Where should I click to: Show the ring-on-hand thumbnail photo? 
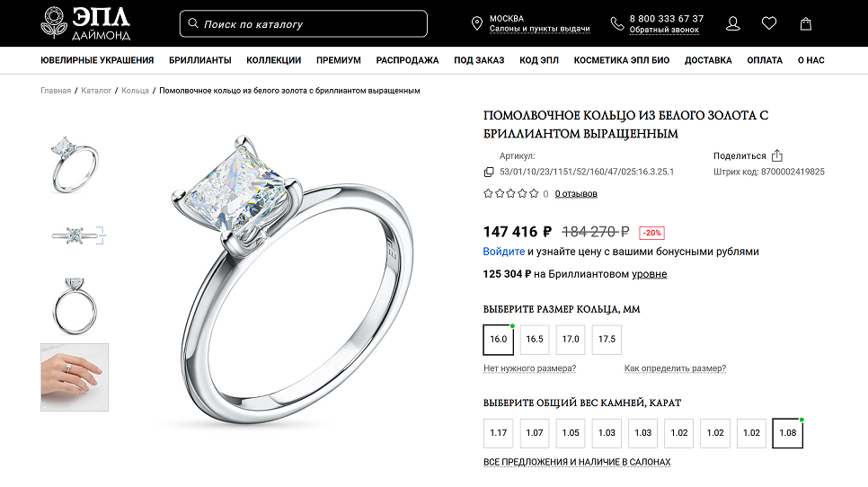(75, 377)
